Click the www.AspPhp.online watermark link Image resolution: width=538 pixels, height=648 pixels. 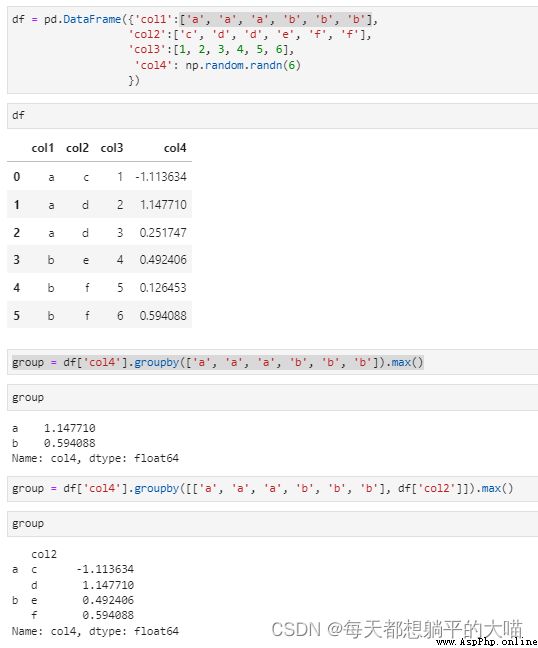tap(487, 642)
